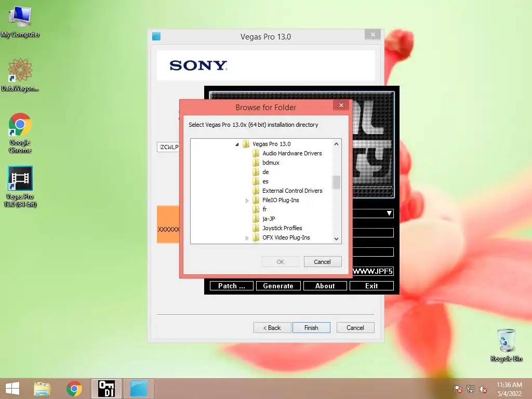Viewport: 532px width, 399px height.
Task: Open the DataWagon desktop shortcut
Action: pos(20,75)
